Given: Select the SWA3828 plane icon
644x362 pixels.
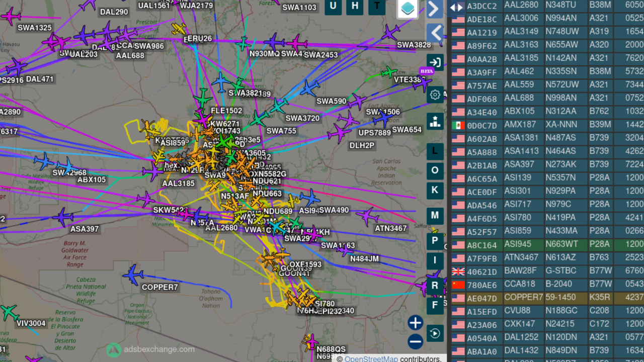Looking at the screenshot, I should (x=390, y=34).
